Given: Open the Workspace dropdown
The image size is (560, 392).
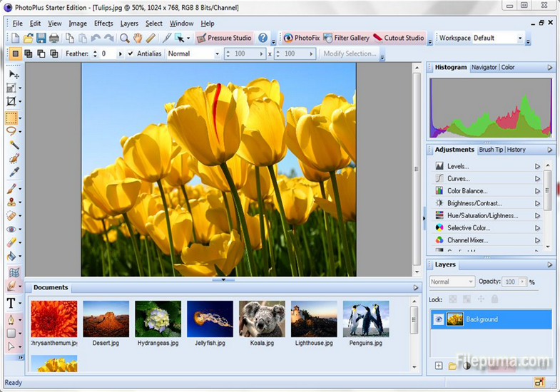Looking at the screenshot, I should click(519, 38).
